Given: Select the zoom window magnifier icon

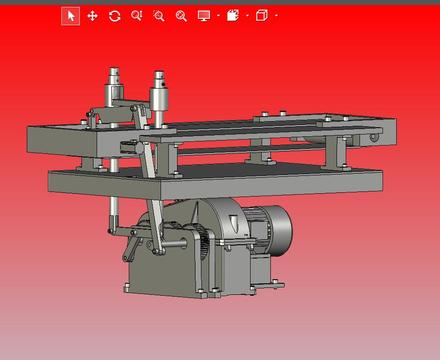Looking at the screenshot, I should click(x=159, y=16).
